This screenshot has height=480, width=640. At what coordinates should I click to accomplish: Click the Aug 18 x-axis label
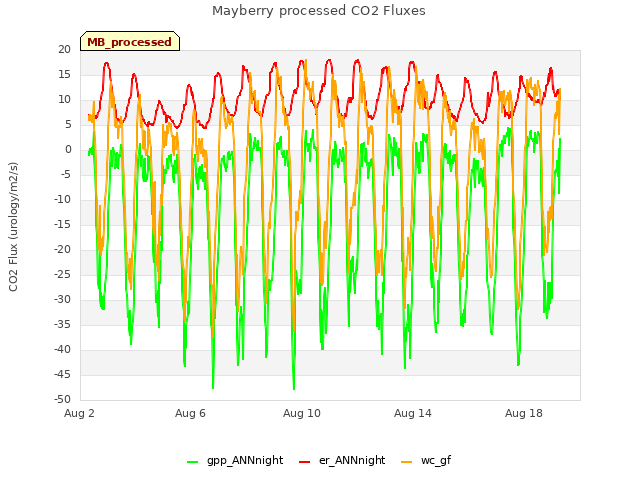point(524,413)
